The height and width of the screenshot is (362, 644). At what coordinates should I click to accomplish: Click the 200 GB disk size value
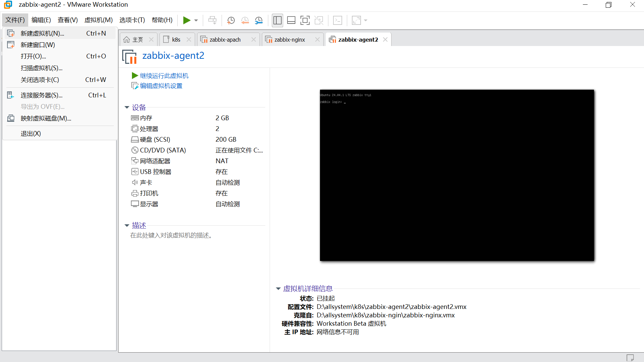click(226, 139)
